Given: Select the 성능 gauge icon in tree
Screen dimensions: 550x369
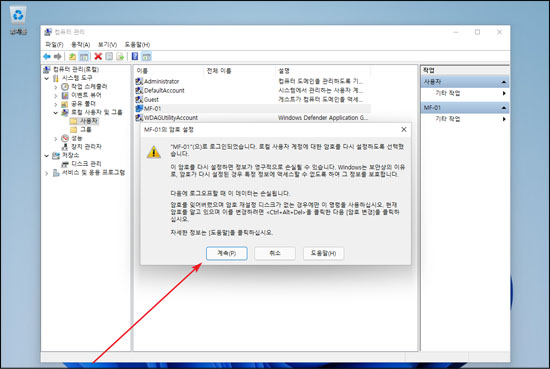Looking at the screenshot, I should point(65,138).
